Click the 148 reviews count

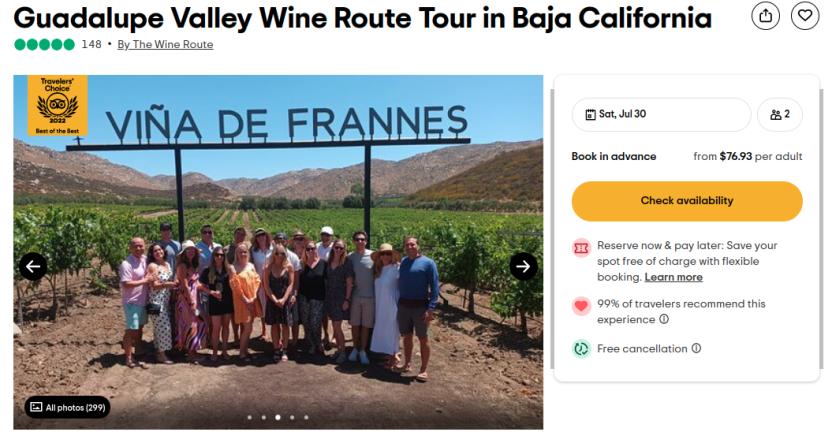point(91,44)
